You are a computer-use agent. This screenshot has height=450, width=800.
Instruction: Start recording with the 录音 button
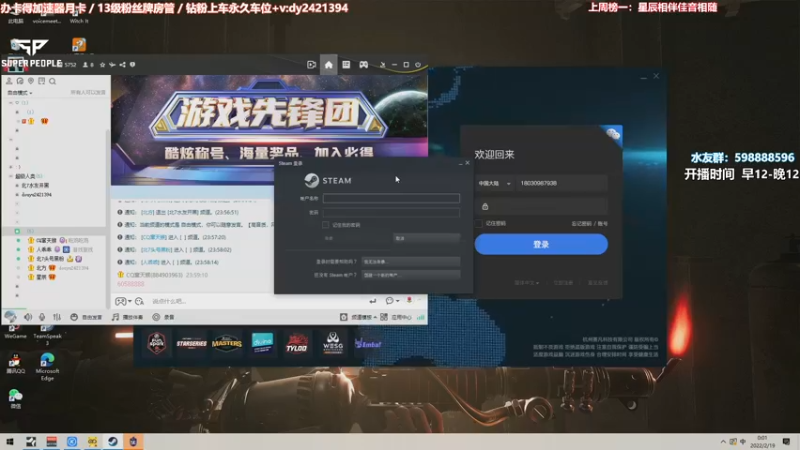pyautogui.click(x=163, y=317)
